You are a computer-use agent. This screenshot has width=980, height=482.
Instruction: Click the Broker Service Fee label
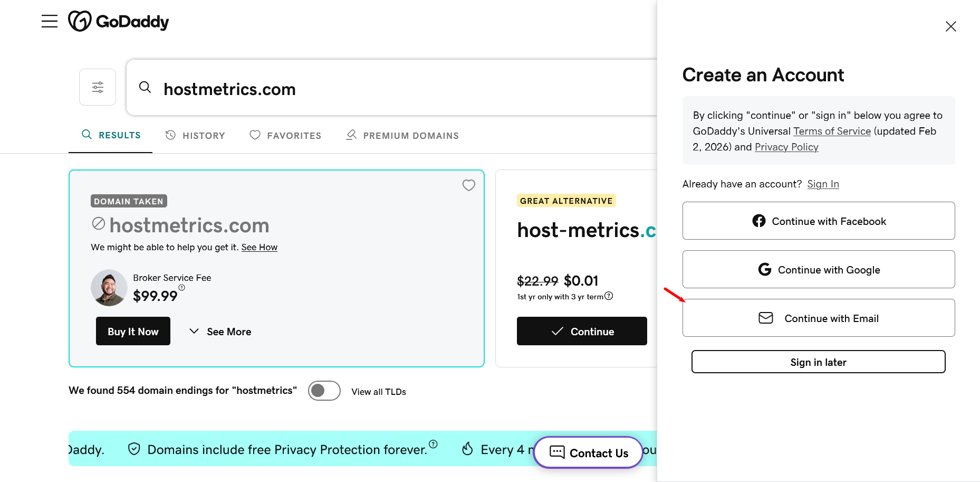coord(172,278)
